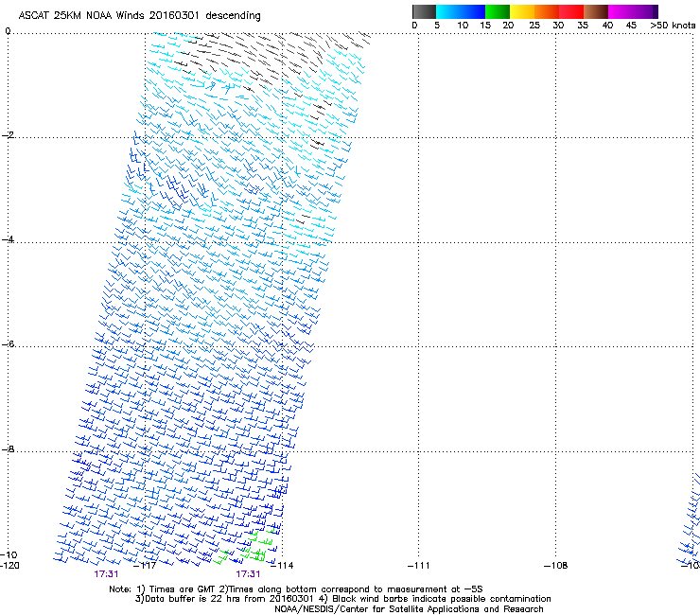Click the '>50 knots' legend label
The image size is (700, 615).
[x=673, y=26]
